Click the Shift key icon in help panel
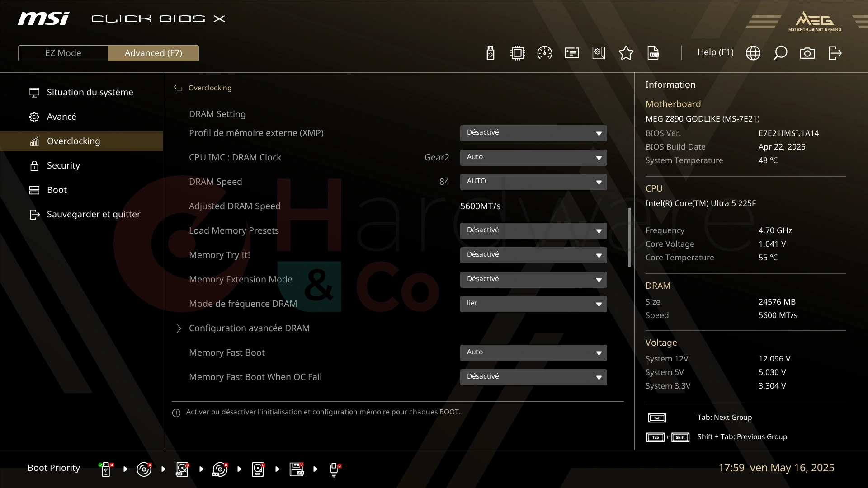This screenshot has width=868, height=488. coord(680,437)
